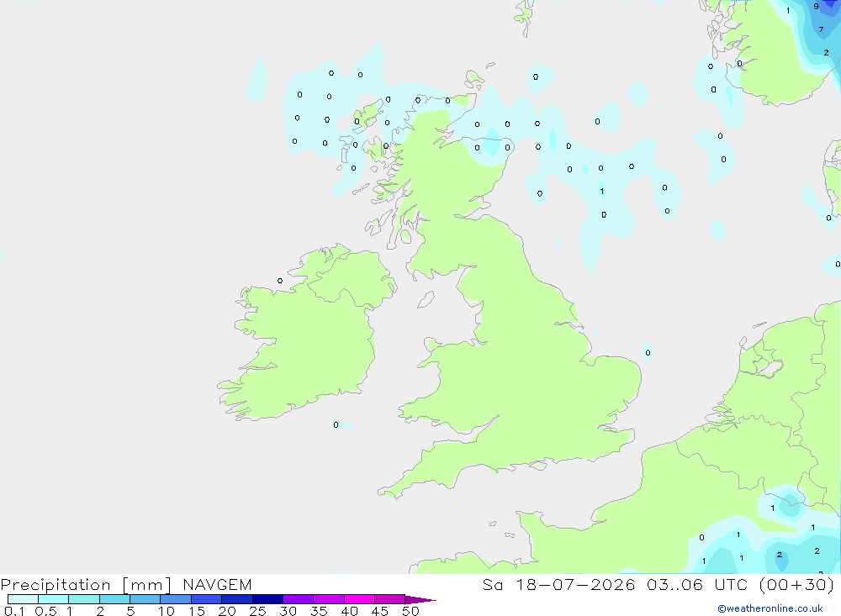Image resolution: width=841 pixels, height=616 pixels.
Task: Select the lightest 0.1–0.5 mm legend swatch
Action: [x=23, y=599]
